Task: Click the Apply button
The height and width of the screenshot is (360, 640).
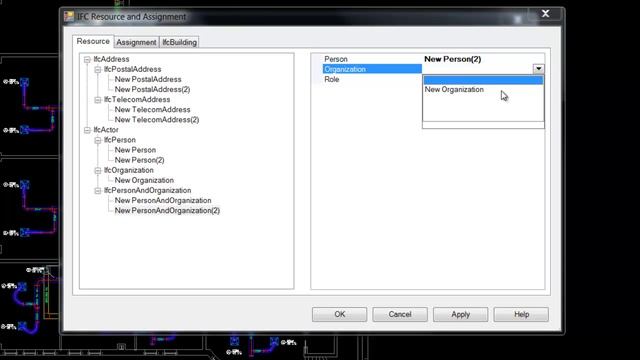Action: pyautogui.click(x=460, y=314)
